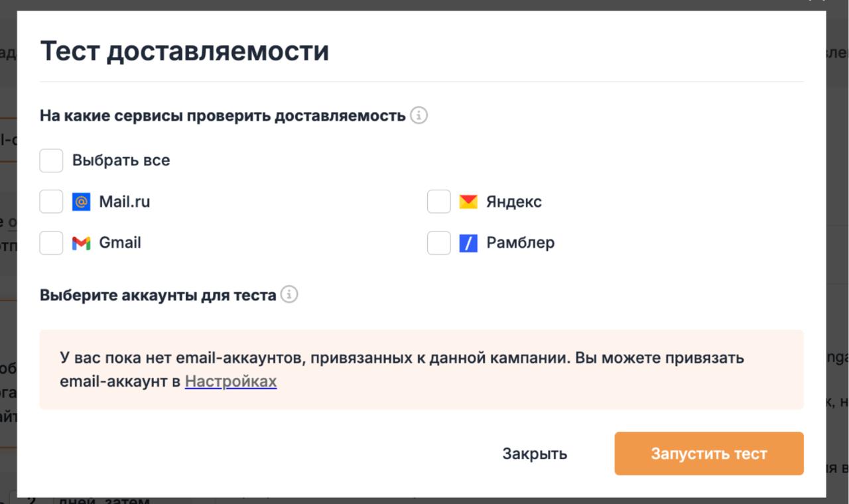
Task: Toggle the Яндекс checkbox
Action: (x=438, y=202)
